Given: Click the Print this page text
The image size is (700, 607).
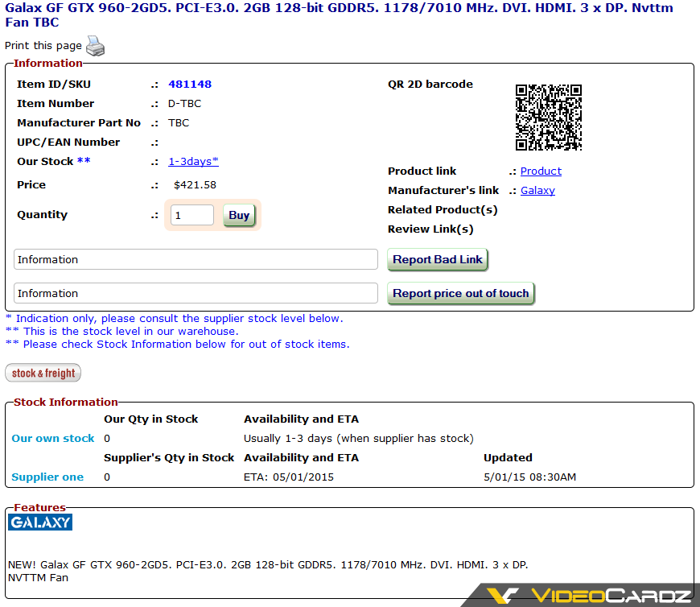Looking at the screenshot, I should tap(43, 46).
